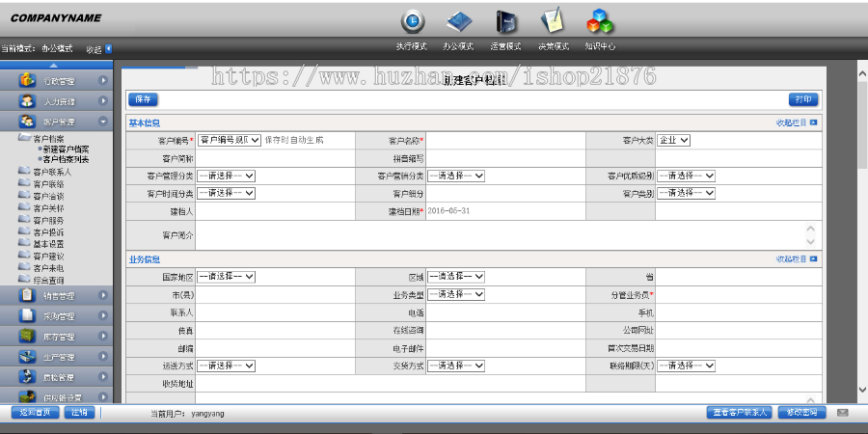The image size is (868, 434).
Task: Collapse sidebar with the 收起 arrow icon
Action: tap(108, 48)
